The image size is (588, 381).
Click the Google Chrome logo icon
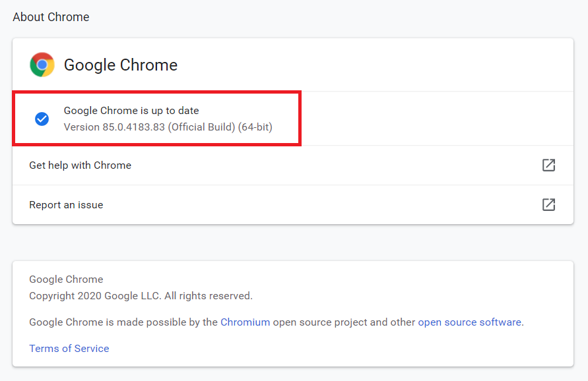tap(42, 65)
